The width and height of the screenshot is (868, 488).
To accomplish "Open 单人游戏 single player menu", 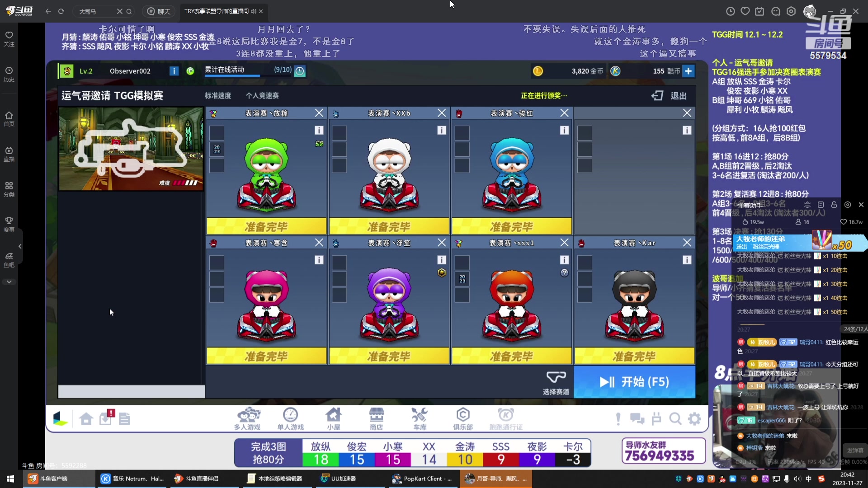I will click(290, 418).
